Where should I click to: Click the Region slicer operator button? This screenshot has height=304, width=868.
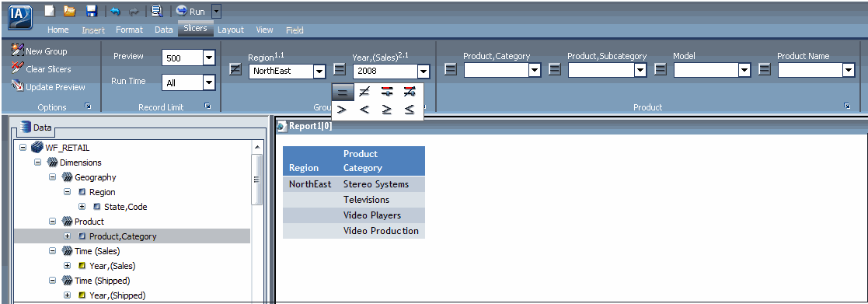[235, 70]
